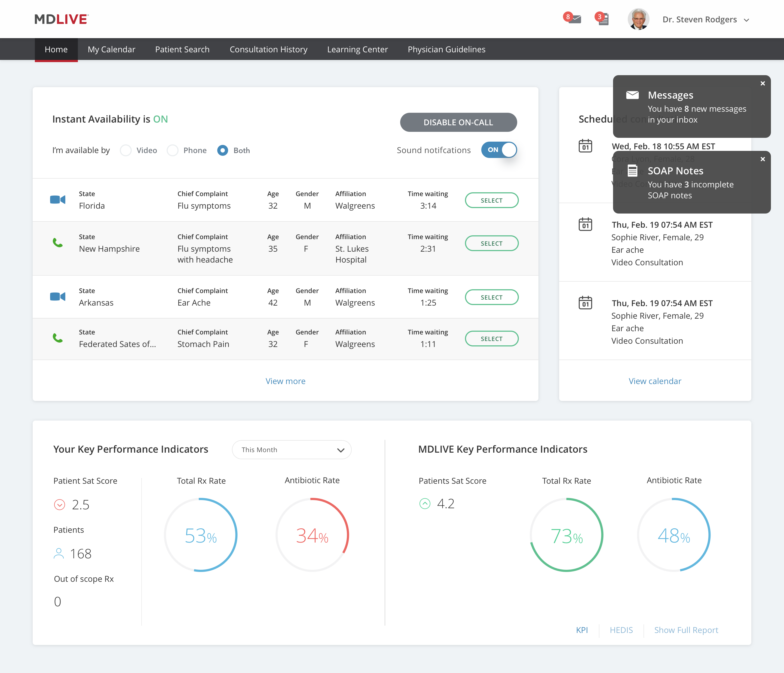
Task: Toggle Sound notifications off
Action: pyautogui.click(x=499, y=150)
